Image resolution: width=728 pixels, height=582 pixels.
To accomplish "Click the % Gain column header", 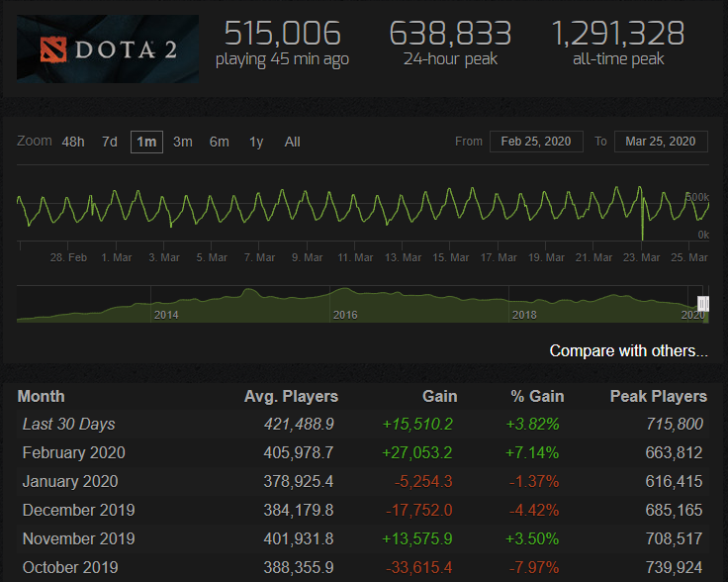I will pos(537,396).
